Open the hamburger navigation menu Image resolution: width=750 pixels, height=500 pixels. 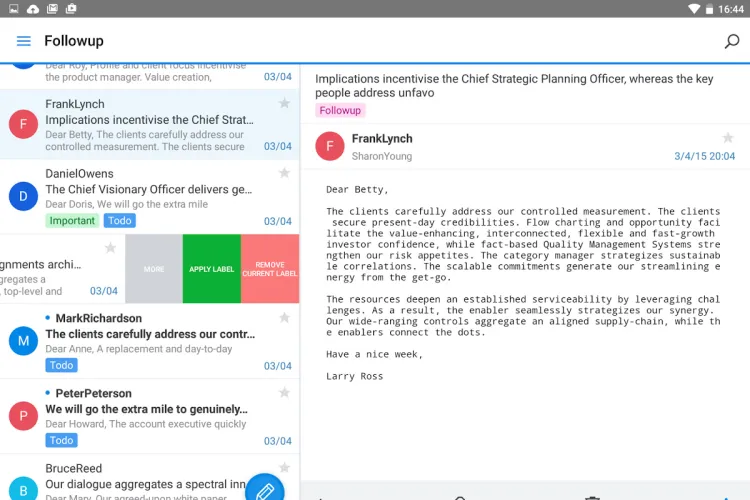[24, 41]
